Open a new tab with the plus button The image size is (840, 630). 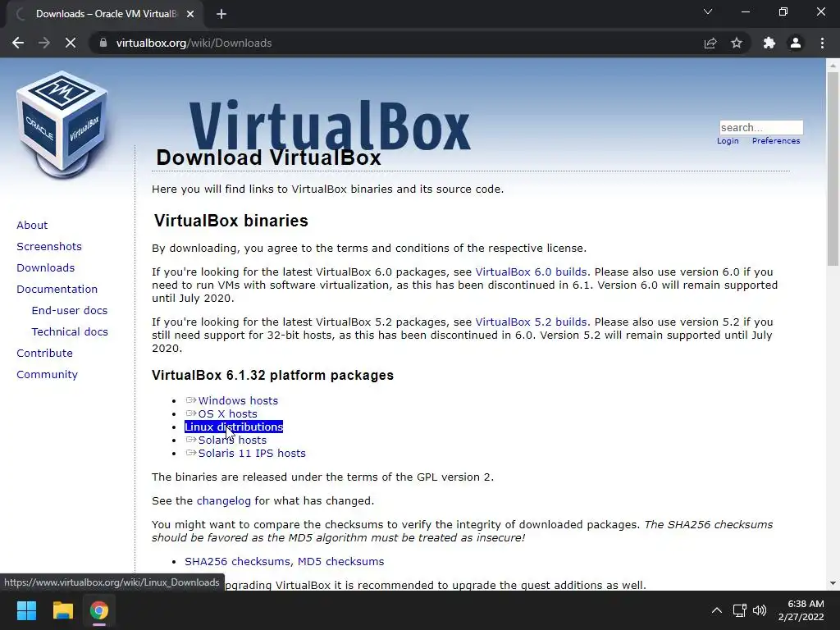[221, 14]
